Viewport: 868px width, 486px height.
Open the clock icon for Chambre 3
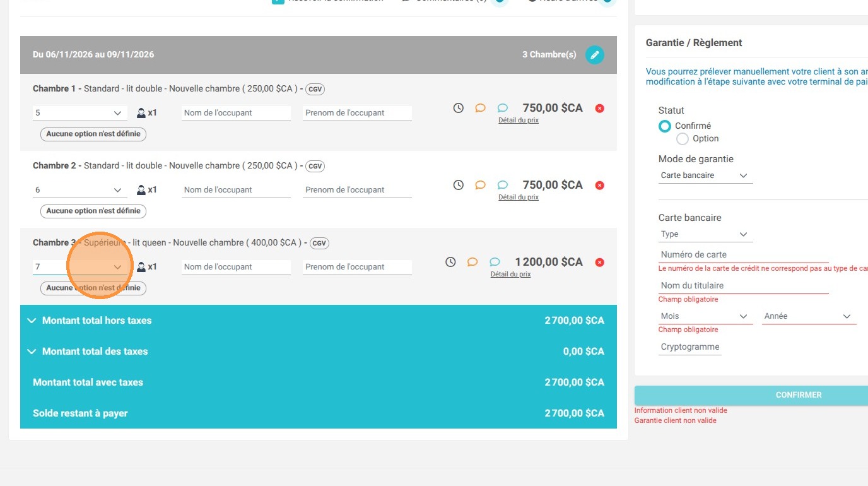click(450, 262)
